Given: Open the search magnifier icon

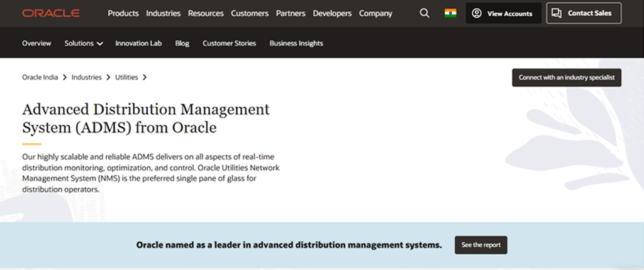Looking at the screenshot, I should [425, 13].
